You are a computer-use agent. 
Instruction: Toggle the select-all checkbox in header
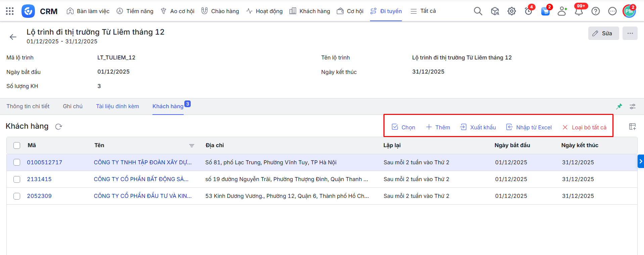pos(17,145)
